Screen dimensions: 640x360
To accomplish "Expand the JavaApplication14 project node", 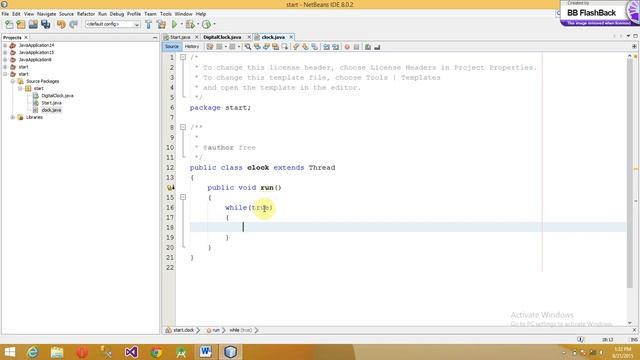I will pyautogui.click(x=5, y=45).
